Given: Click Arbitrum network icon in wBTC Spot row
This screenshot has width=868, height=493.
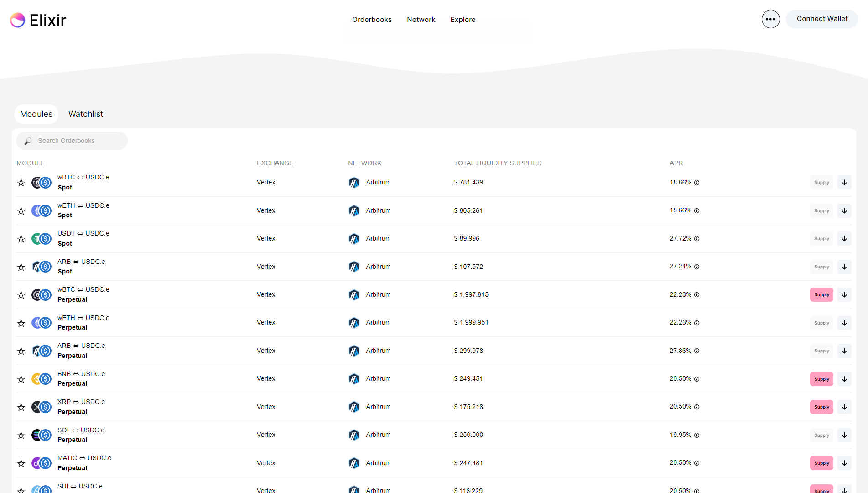Looking at the screenshot, I should point(354,183).
